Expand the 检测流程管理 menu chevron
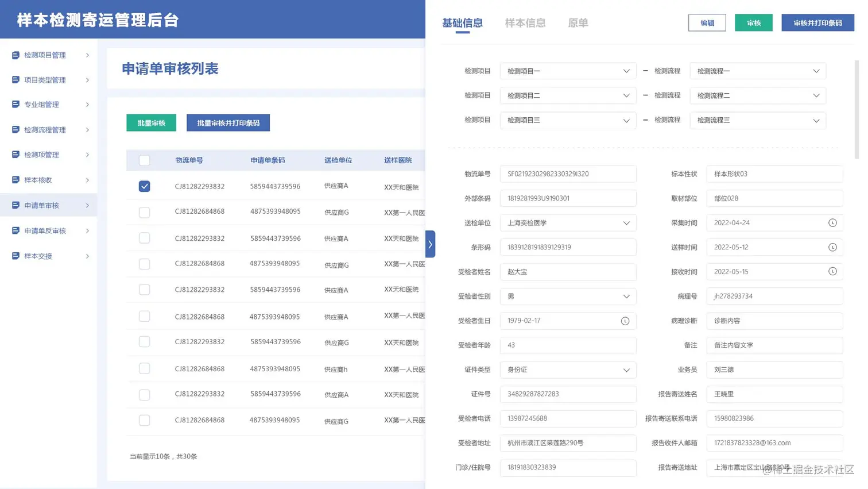The width and height of the screenshot is (868, 489). (x=87, y=130)
